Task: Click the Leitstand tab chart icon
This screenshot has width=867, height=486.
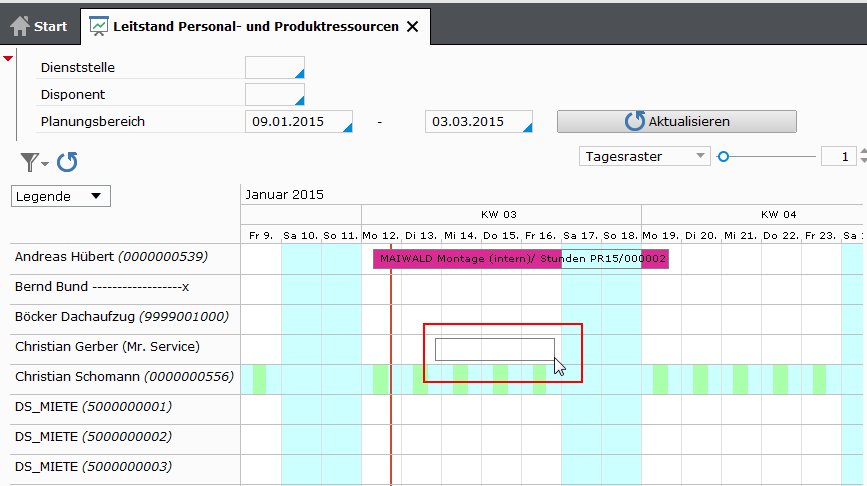Action: (99, 27)
